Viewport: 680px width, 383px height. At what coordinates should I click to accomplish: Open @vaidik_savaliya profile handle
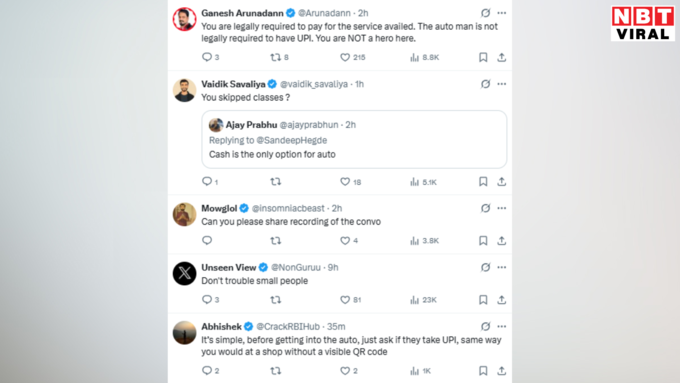pos(314,84)
